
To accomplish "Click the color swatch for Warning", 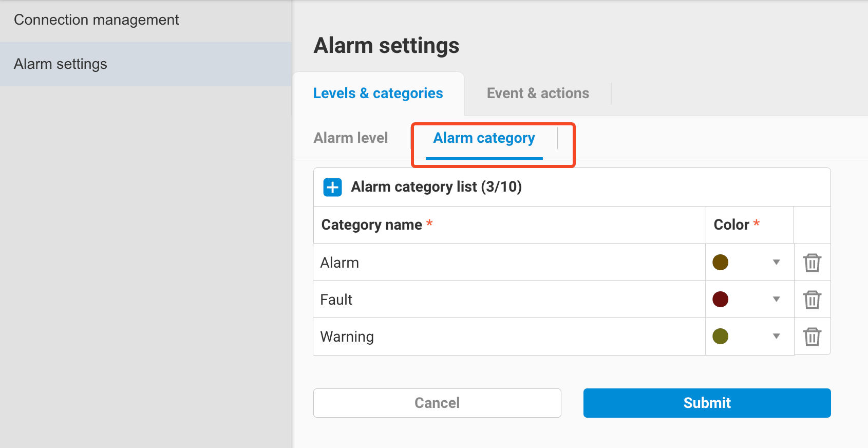I will coord(720,337).
